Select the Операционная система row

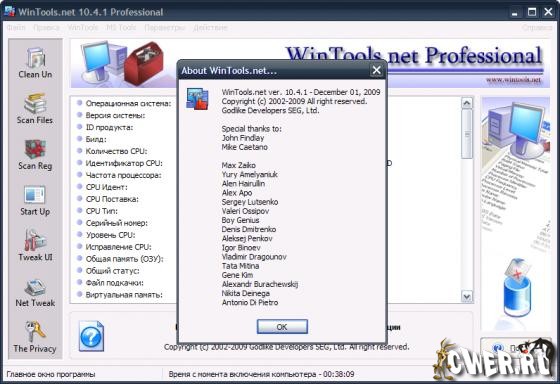[125, 104]
